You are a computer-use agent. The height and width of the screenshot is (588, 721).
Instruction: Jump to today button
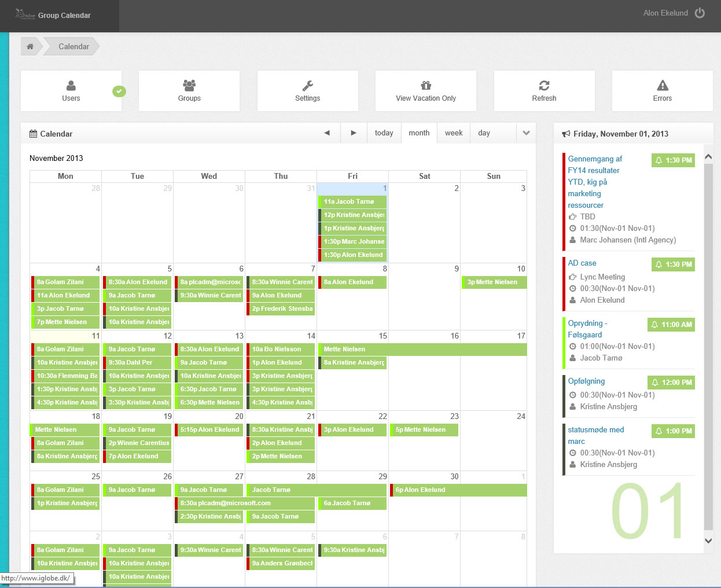tap(384, 133)
